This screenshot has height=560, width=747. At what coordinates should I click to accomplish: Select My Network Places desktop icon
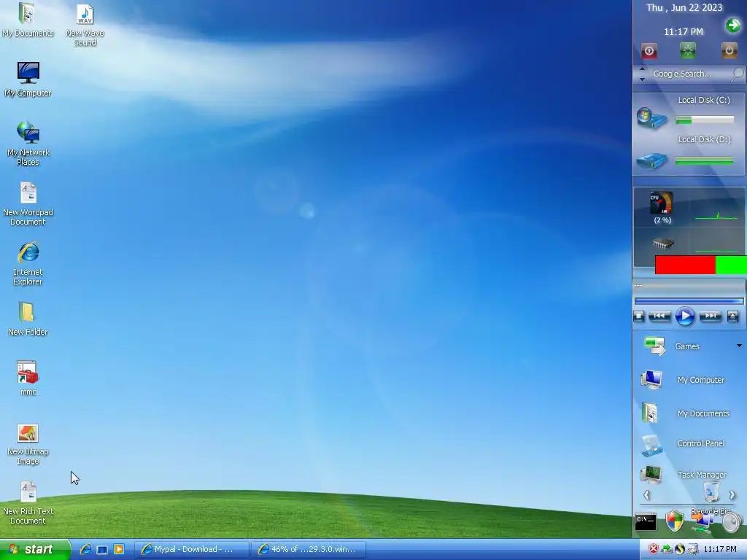tap(28, 144)
